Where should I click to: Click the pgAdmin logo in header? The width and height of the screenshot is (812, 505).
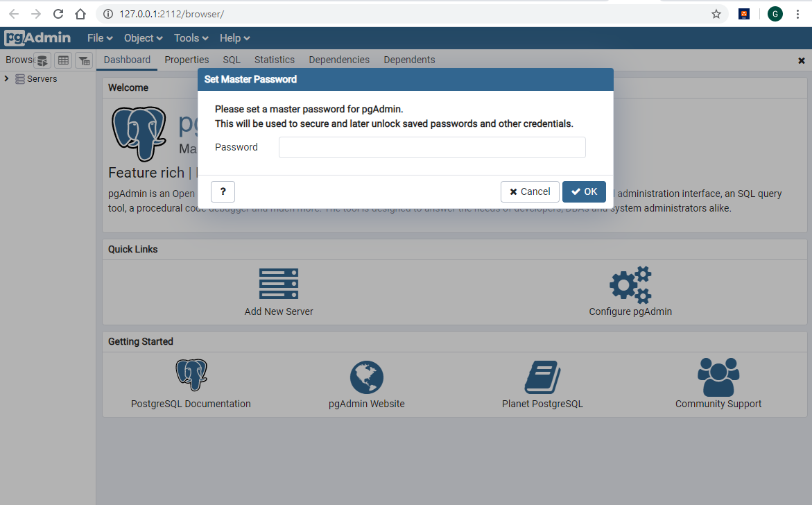[x=37, y=38]
